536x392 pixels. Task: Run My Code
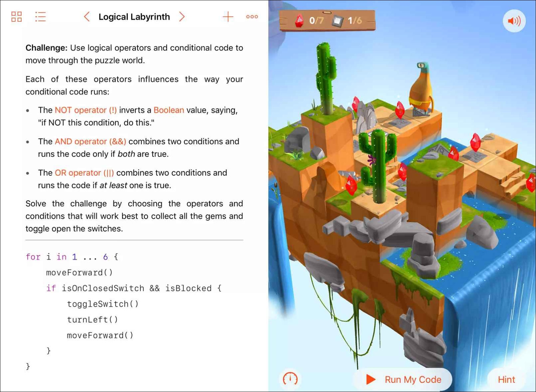(412, 379)
